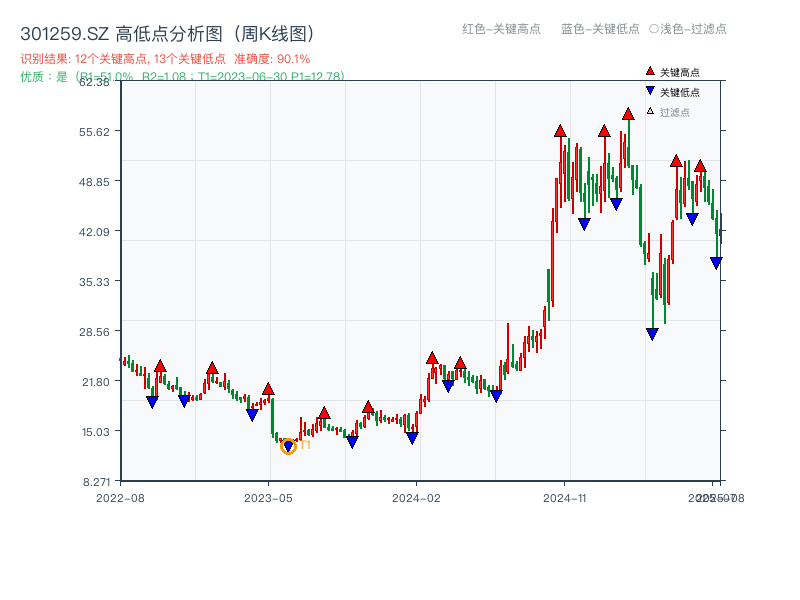Click the 2024-11 x-axis label

click(x=565, y=498)
